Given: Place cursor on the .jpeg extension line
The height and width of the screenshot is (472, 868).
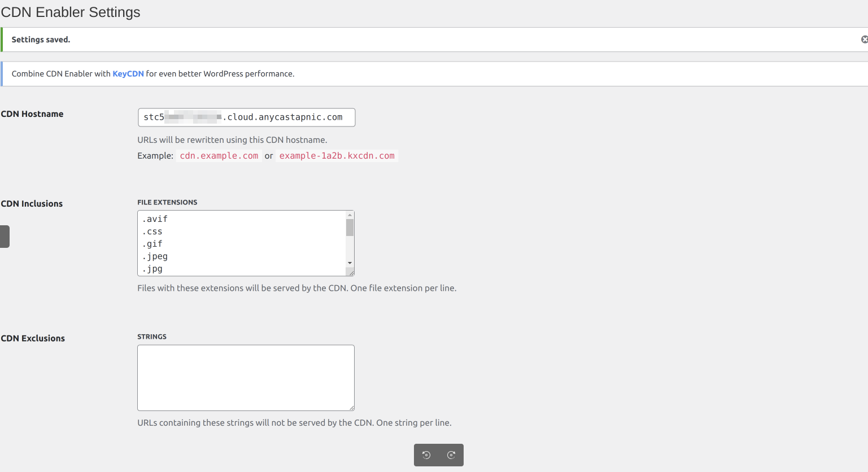Looking at the screenshot, I should point(155,256).
